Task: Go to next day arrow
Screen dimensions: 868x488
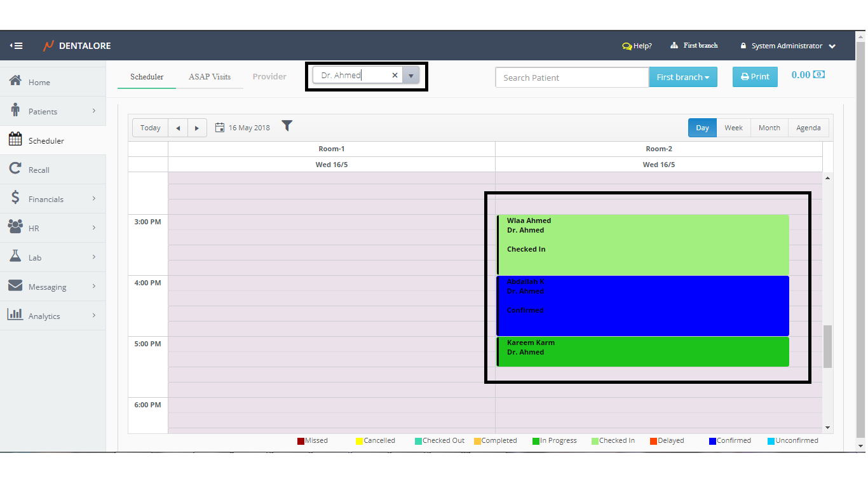Action: 197,128
